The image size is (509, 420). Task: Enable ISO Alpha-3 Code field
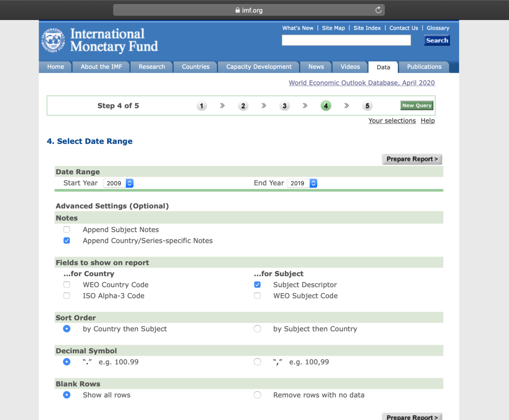(x=67, y=296)
